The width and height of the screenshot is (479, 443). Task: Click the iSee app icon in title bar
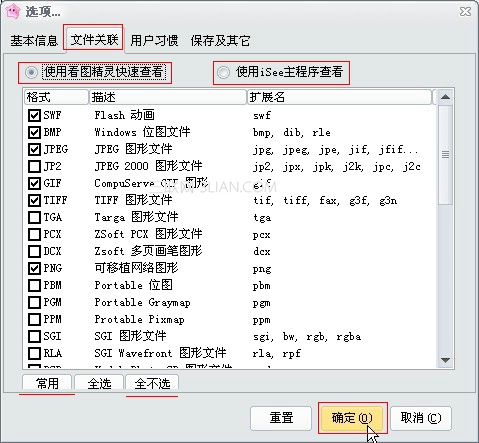(13, 11)
